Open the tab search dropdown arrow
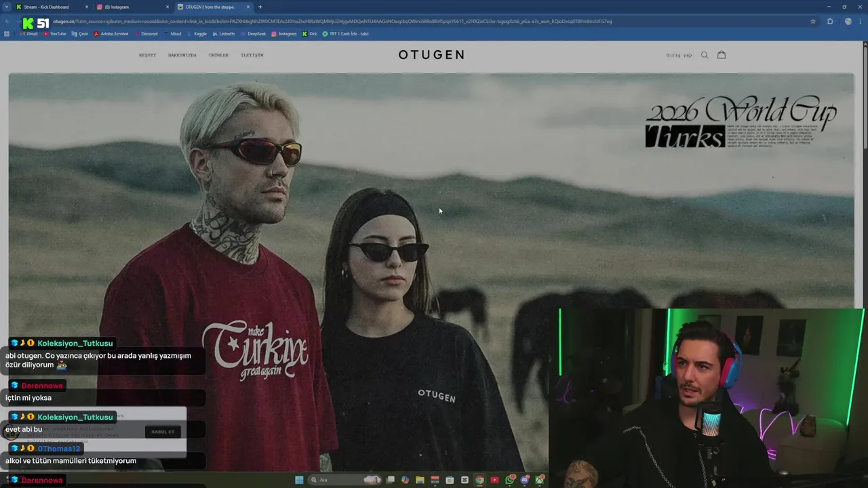The width and height of the screenshot is (868, 488). click(7, 7)
